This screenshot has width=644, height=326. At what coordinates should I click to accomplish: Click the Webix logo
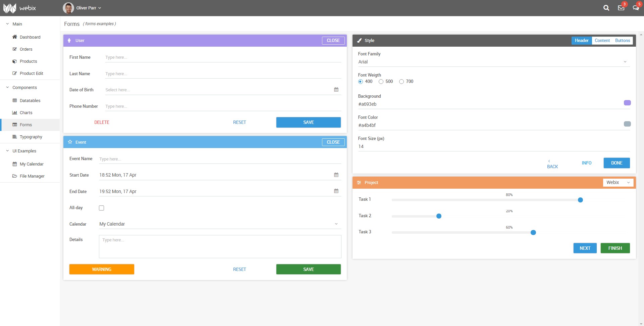(19, 8)
